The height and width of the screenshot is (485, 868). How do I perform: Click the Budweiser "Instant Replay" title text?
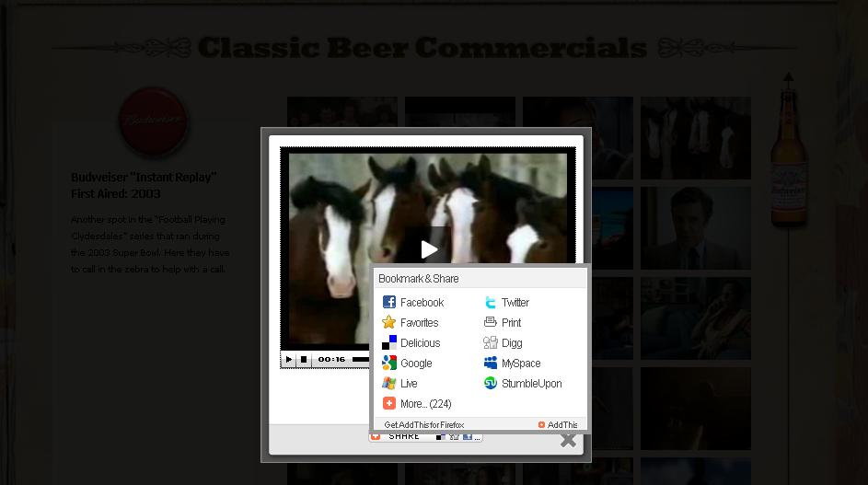coord(144,178)
